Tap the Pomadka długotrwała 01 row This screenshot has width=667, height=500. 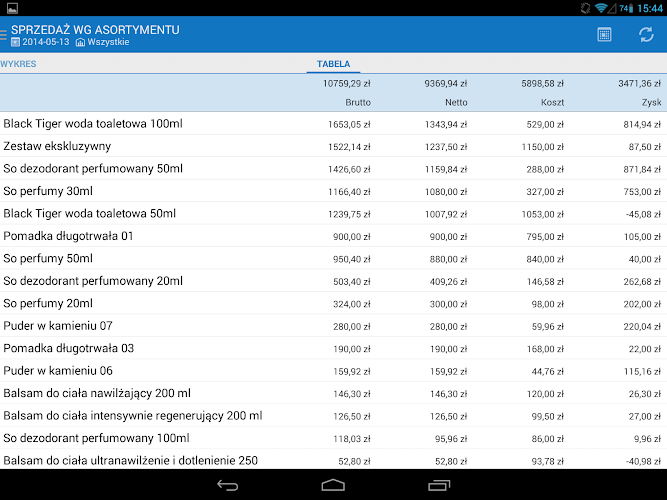click(334, 236)
